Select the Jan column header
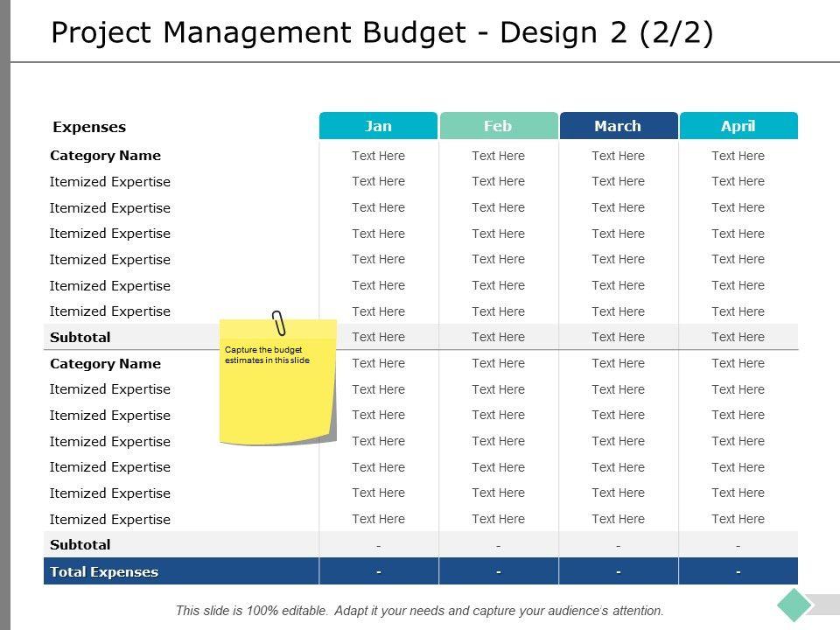The height and width of the screenshot is (630, 840). click(x=378, y=126)
